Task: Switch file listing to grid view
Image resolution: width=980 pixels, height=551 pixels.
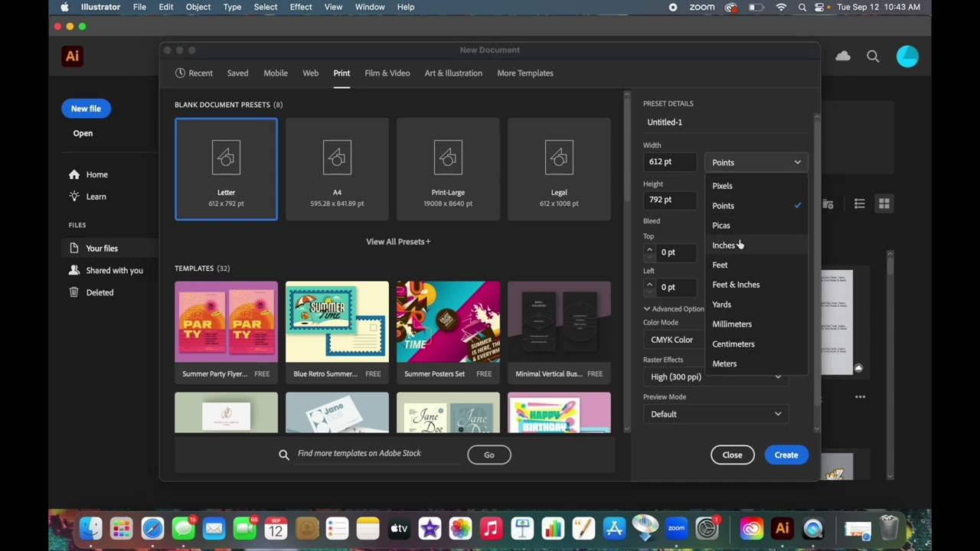Action: point(884,204)
